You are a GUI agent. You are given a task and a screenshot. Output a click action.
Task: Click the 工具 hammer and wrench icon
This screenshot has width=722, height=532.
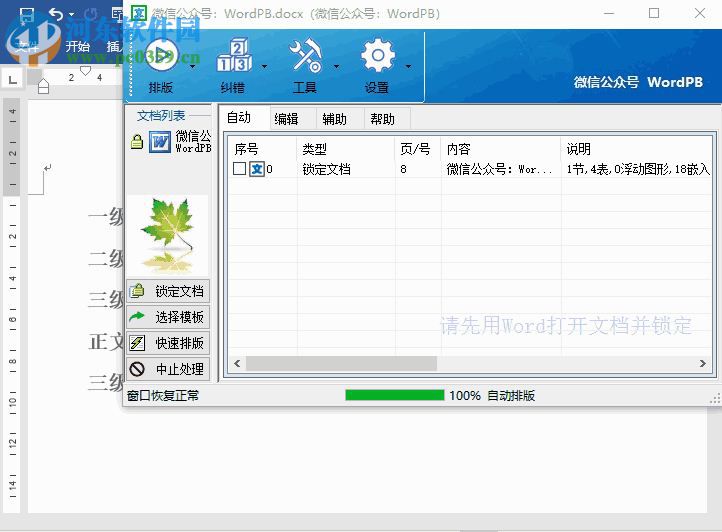pyautogui.click(x=305, y=55)
